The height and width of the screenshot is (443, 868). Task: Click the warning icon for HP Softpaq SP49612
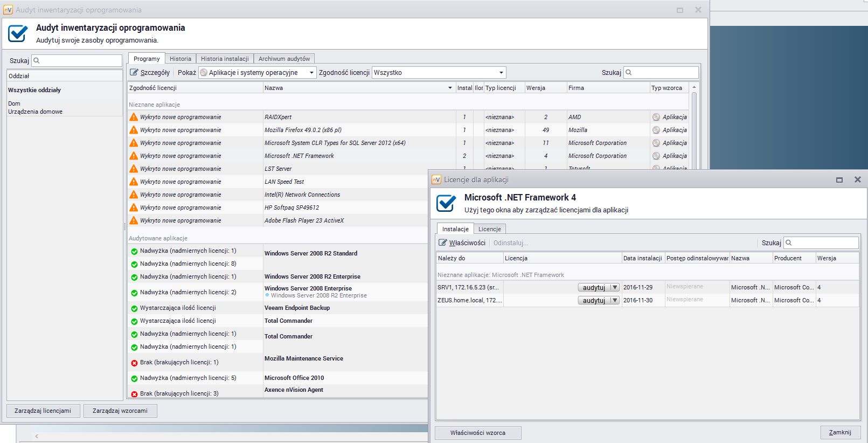point(134,207)
